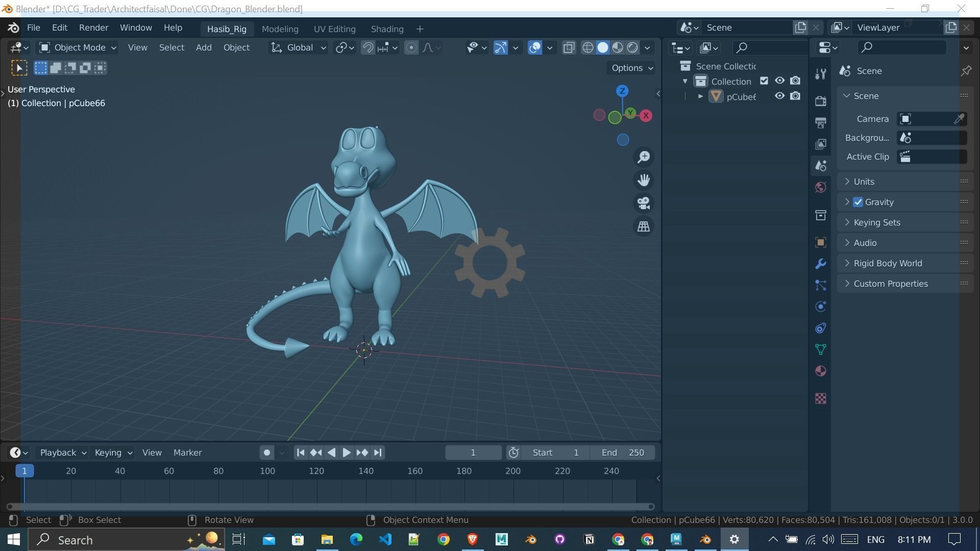Select the Tweak select tool icon
This screenshot has height=551, width=980.
tap(19, 68)
